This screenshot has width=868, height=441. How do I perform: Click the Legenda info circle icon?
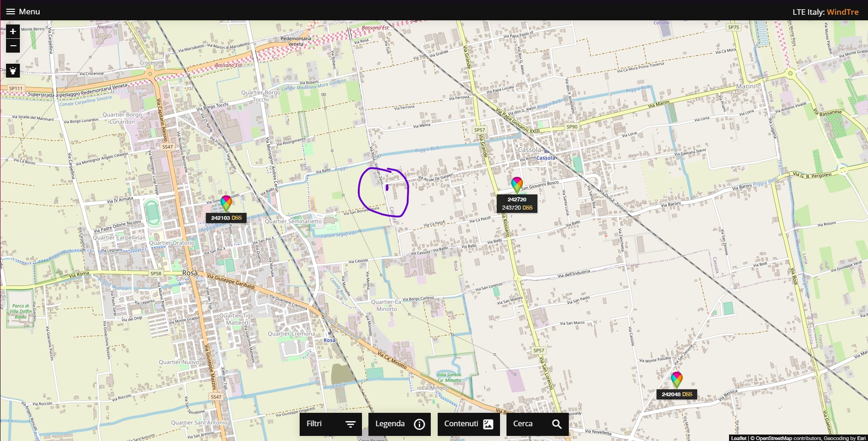pos(419,424)
